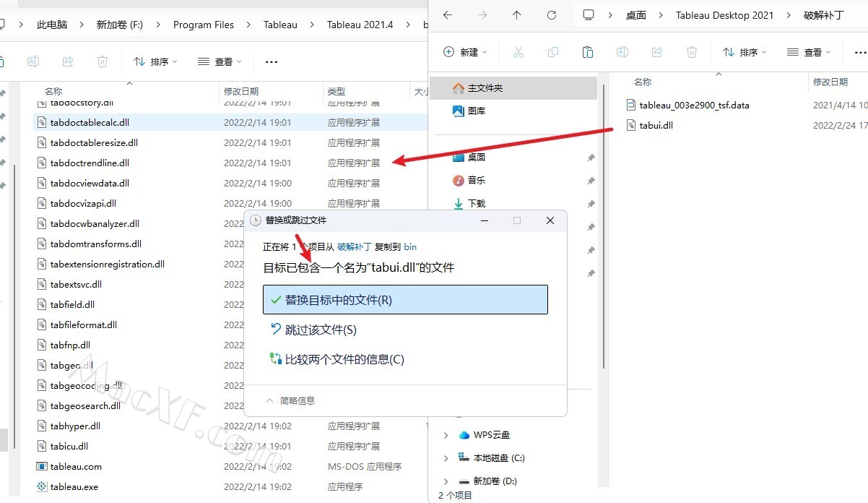Click Replace the file in destination option
The image size is (868, 503).
[405, 299]
